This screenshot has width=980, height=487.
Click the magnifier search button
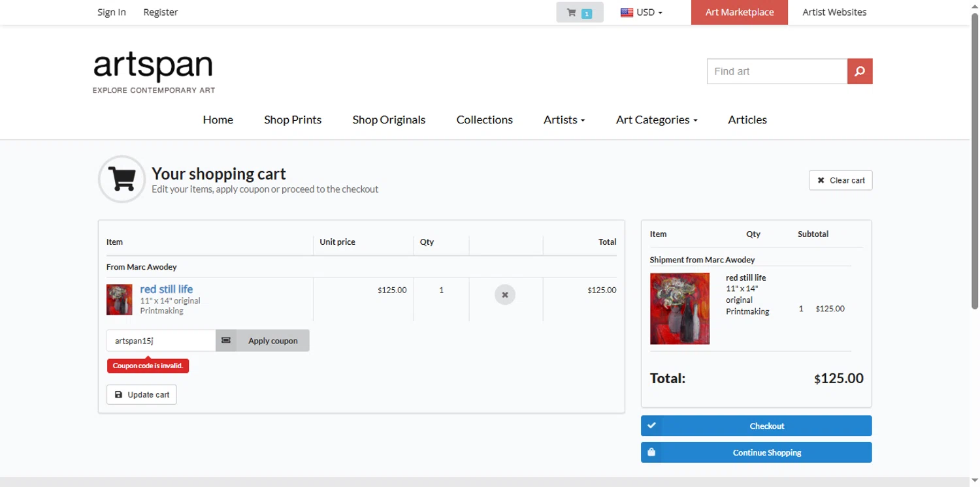point(860,71)
